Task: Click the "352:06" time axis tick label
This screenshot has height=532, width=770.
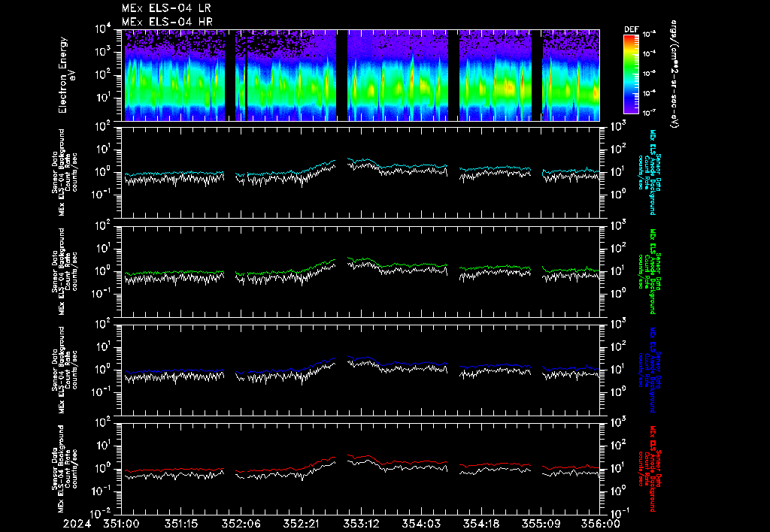Action: pyautogui.click(x=241, y=524)
